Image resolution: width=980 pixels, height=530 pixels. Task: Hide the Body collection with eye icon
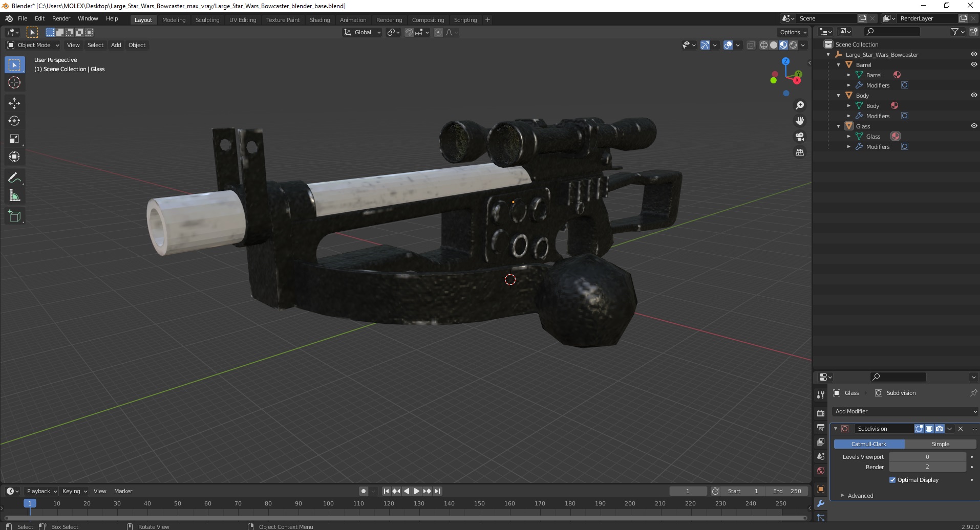point(973,95)
